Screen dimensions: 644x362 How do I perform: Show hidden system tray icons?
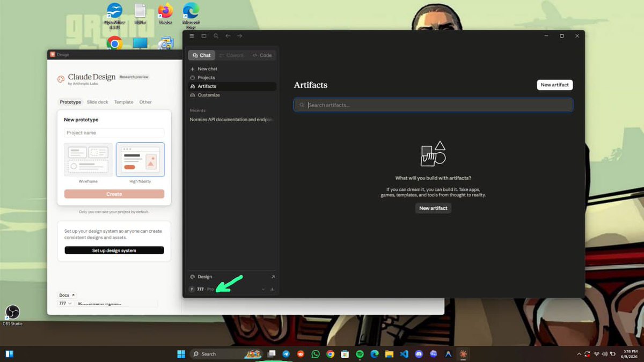[579, 354]
